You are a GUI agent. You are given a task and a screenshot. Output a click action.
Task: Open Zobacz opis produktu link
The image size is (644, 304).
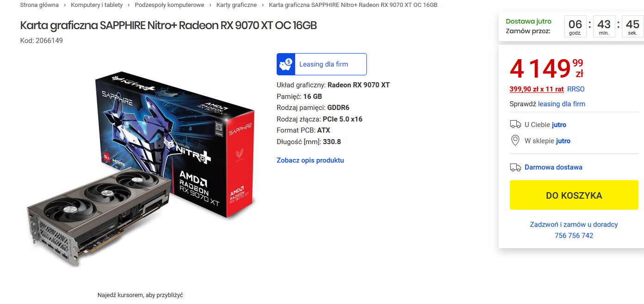coord(310,160)
